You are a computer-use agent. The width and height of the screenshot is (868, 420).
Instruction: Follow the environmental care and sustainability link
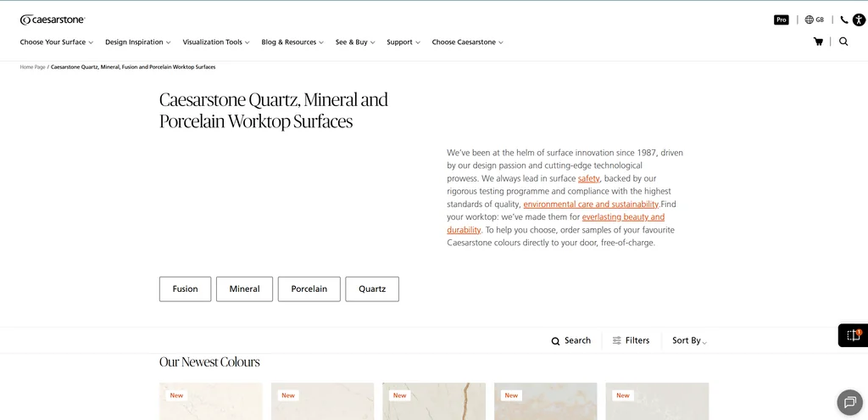(x=591, y=204)
